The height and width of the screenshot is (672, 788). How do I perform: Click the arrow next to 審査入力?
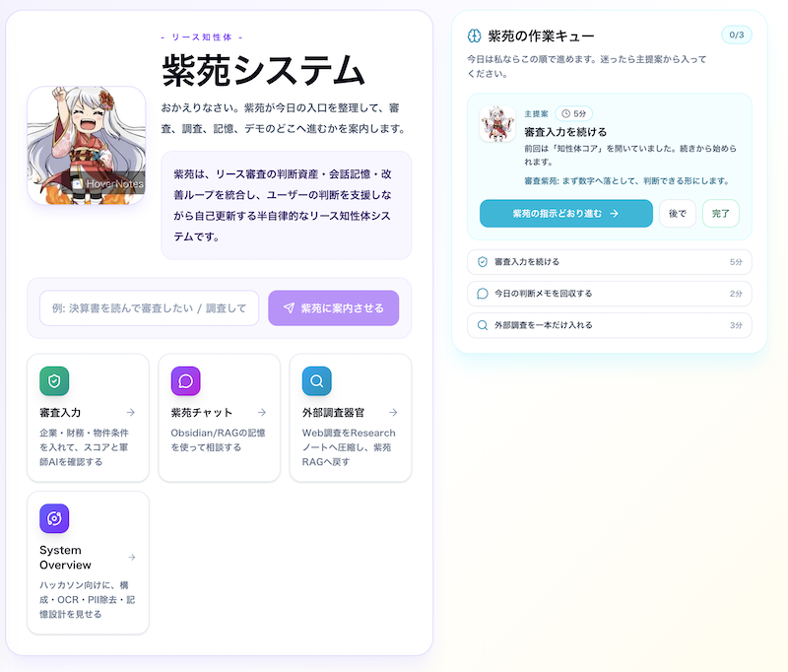tap(131, 412)
